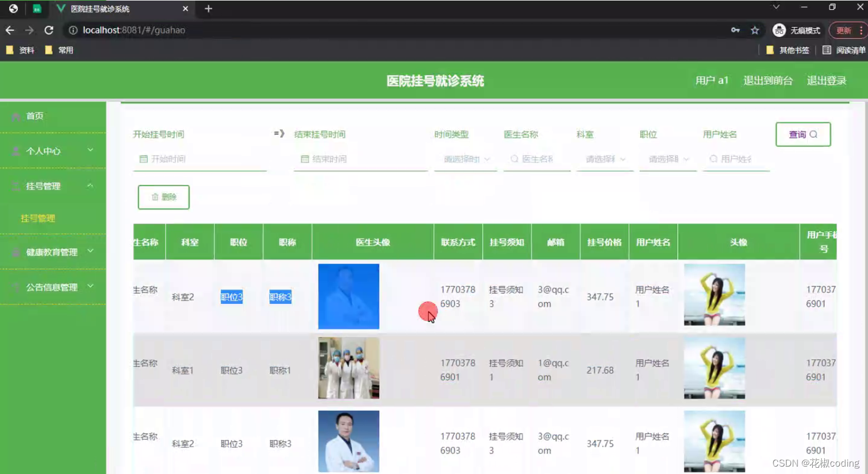Image resolution: width=868 pixels, height=474 pixels.
Task: Switch to the 首页 sidebar menu item
Action: tap(34, 116)
